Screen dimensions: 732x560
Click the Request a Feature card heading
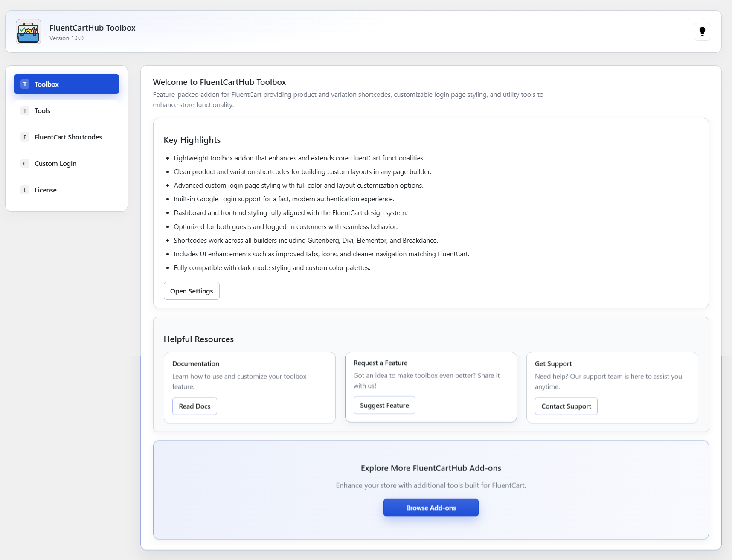[381, 363]
